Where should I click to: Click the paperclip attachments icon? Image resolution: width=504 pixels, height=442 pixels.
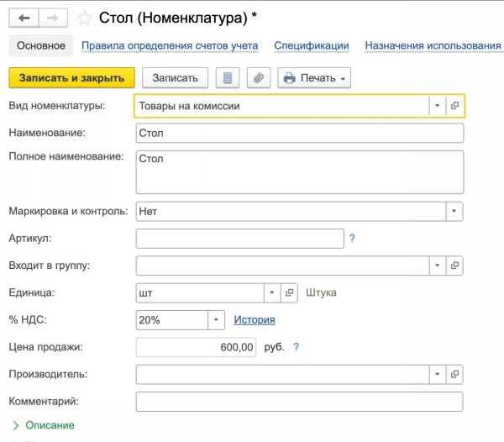pos(258,78)
